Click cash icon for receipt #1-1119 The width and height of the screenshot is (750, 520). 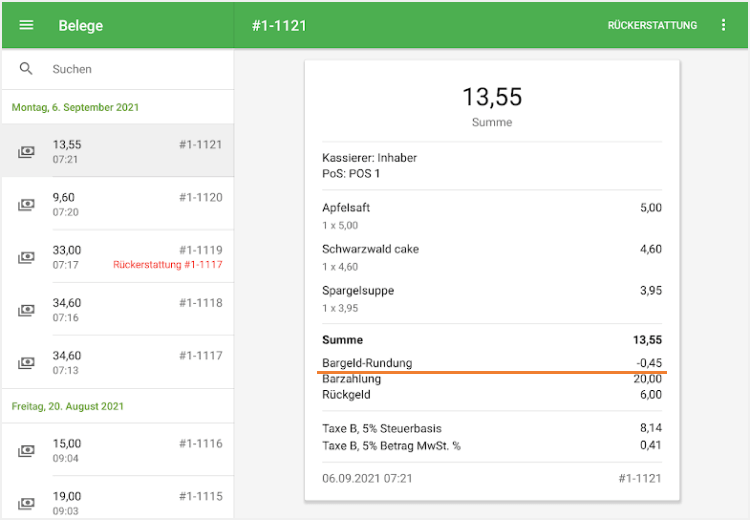(x=27, y=258)
